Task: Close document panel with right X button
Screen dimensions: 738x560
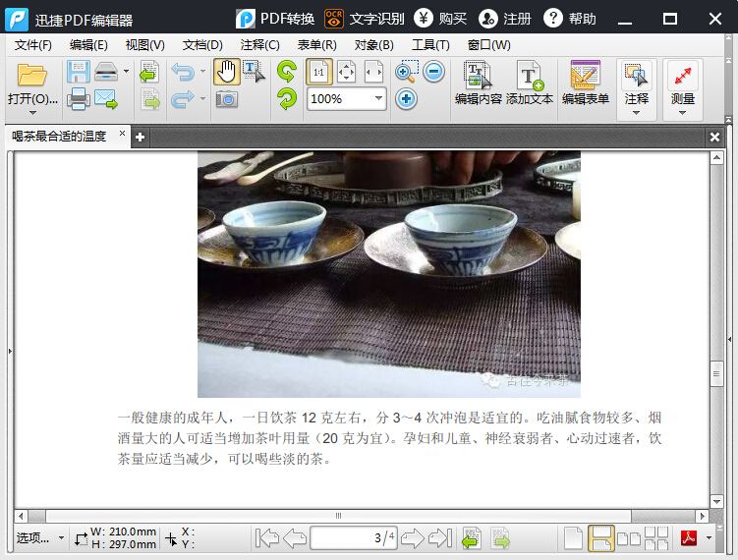Action: pyautogui.click(x=714, y=137)
